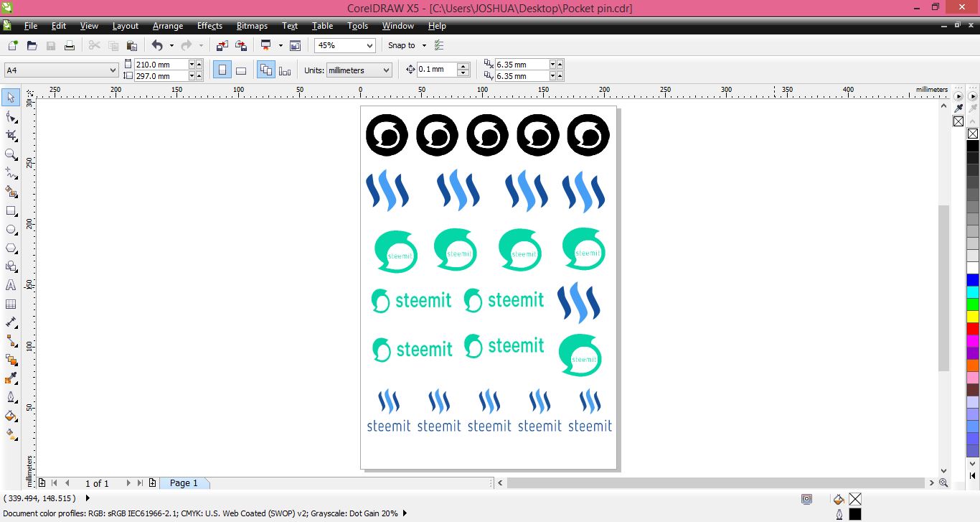Select the Outline Pen tool
This screenshot has width=980, height=522.
[11, 397]
